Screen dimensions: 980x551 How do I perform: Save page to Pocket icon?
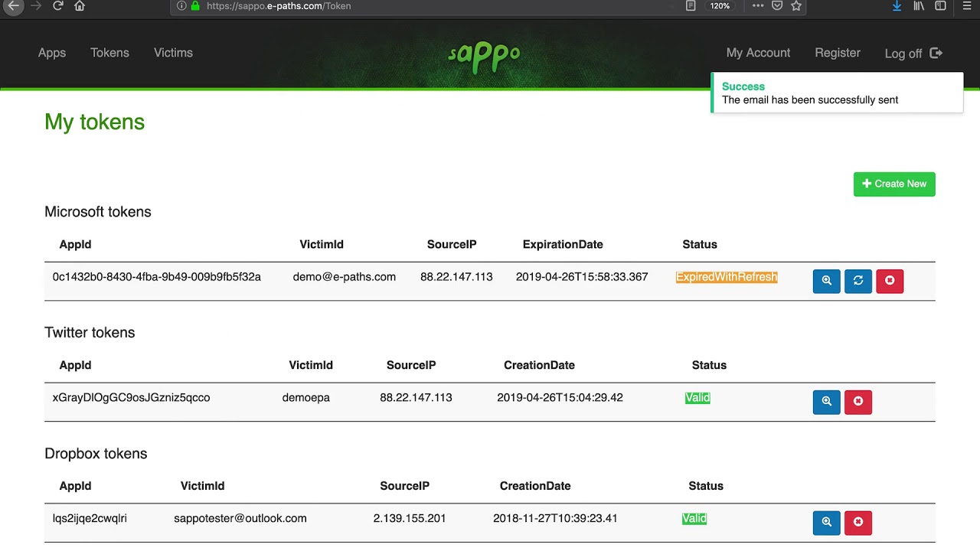click(x=777, y=5)
